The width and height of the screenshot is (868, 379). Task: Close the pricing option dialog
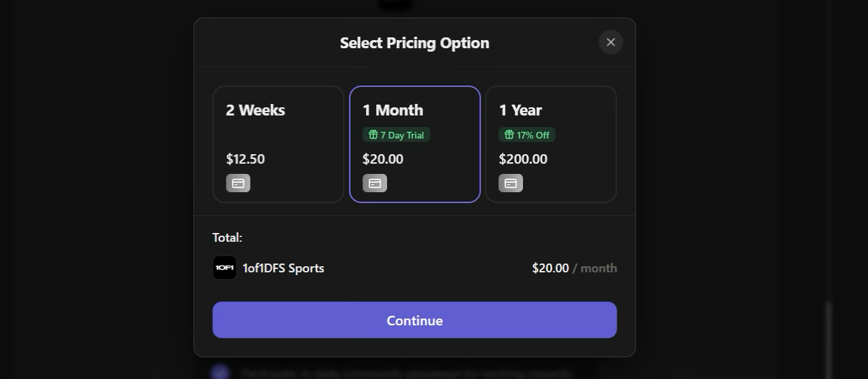[611, 42]
